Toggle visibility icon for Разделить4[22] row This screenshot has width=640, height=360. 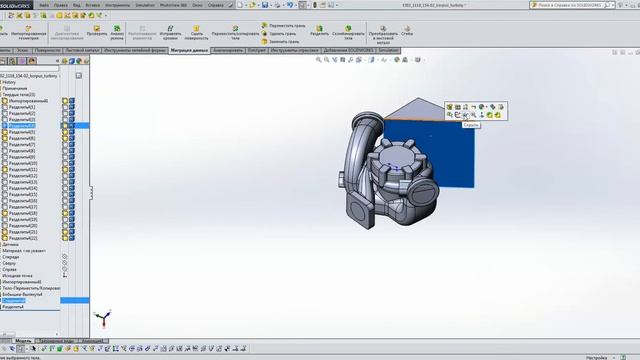[x=65, y=238]
